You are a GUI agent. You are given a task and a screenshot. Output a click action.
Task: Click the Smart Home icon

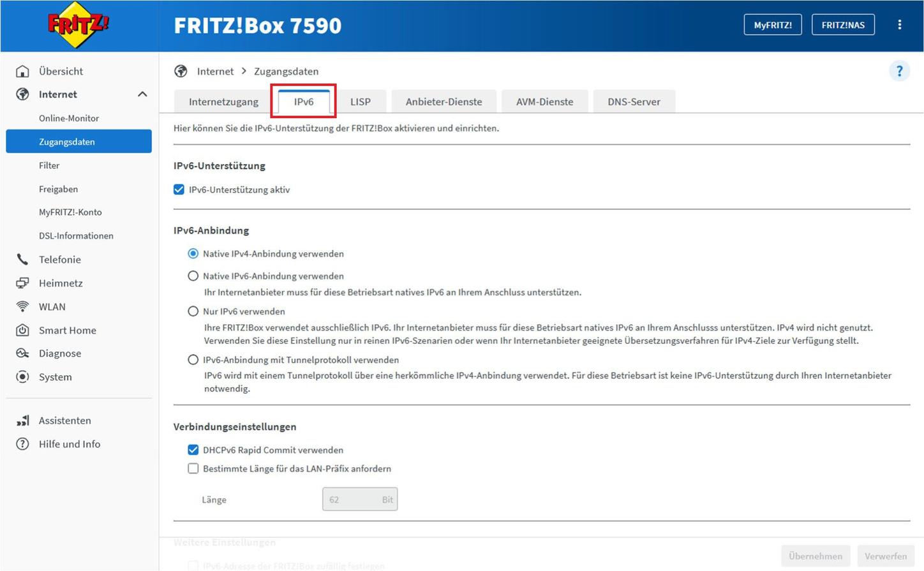(23, 330)
